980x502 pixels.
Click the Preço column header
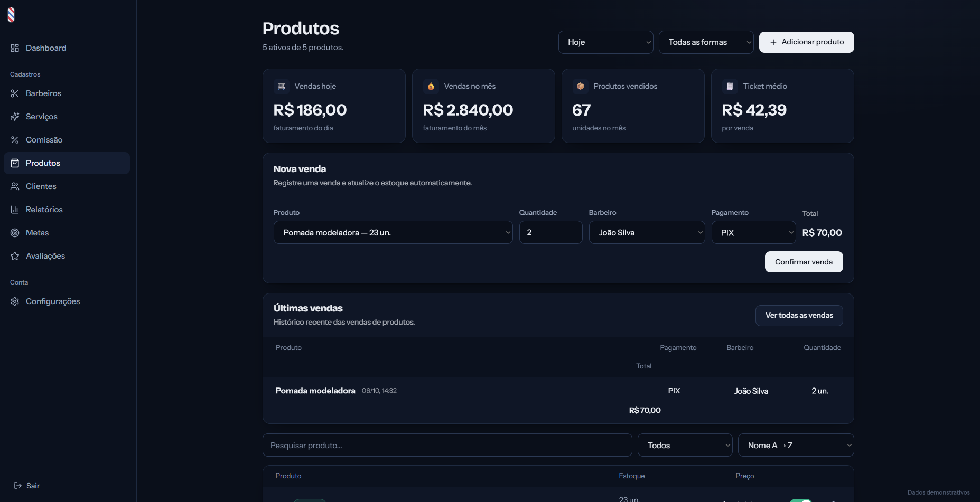(x=745, y=476)
